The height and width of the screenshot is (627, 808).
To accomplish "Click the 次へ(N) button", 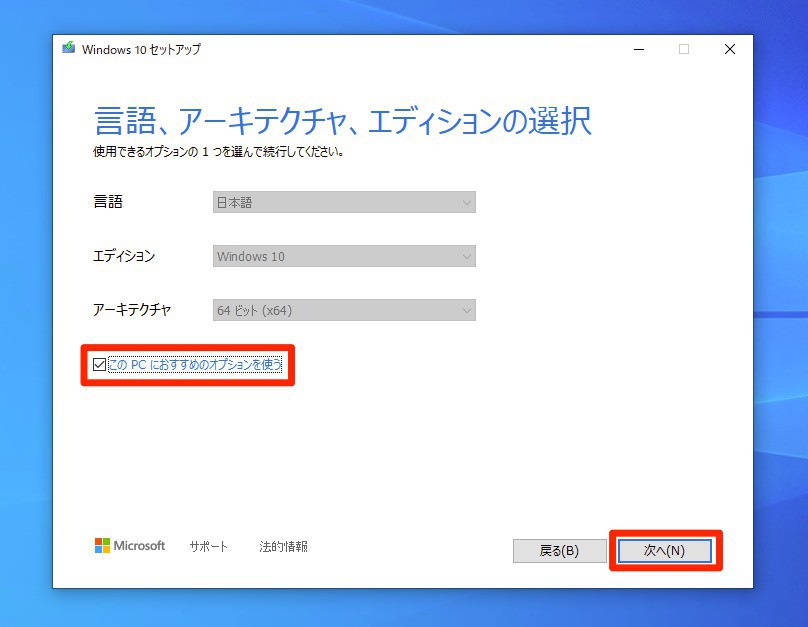I will (665, 551).
